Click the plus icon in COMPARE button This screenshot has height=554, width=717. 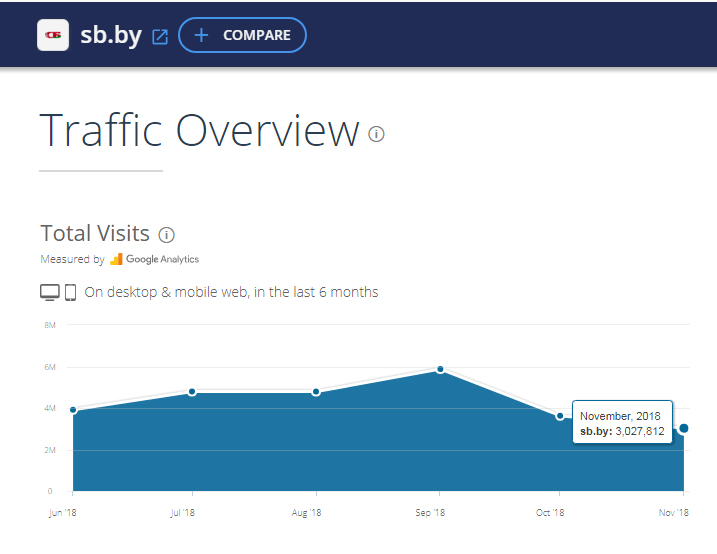(201, 35)
